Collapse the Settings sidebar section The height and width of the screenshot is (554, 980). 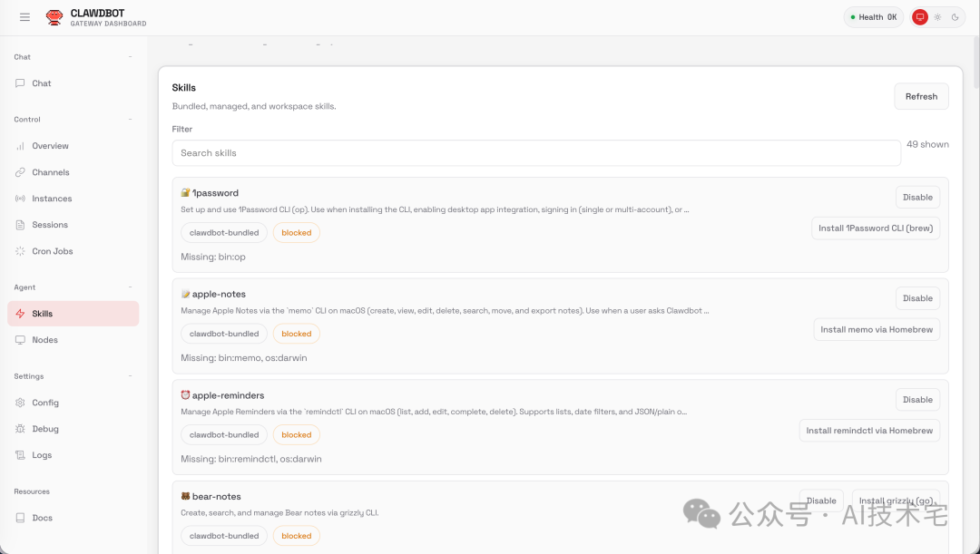tap(130, 376)
